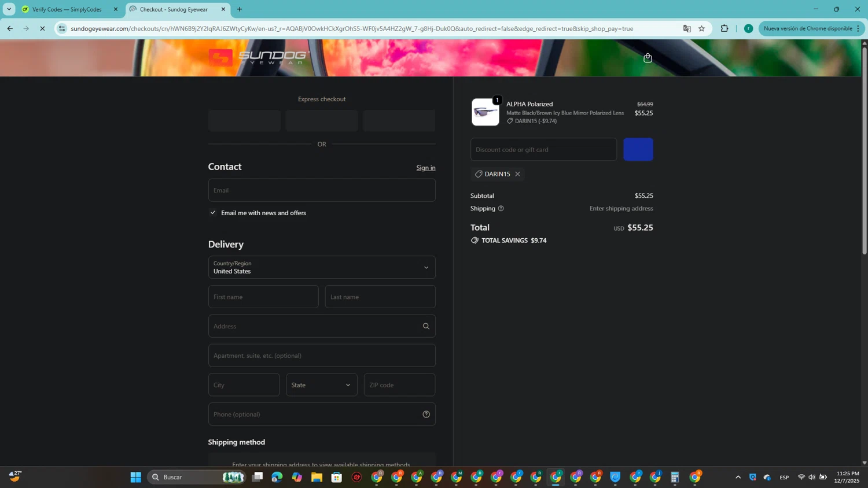The height and width of the screenshot is (488, 868).
Task: Focus the First name field
Action: coord(263,297)
